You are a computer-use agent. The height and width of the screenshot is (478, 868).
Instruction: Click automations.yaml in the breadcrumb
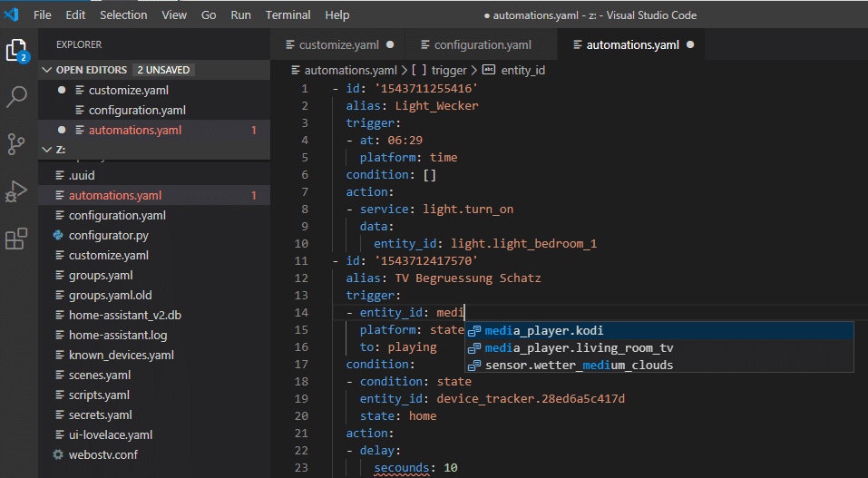(x=350, y=71)
